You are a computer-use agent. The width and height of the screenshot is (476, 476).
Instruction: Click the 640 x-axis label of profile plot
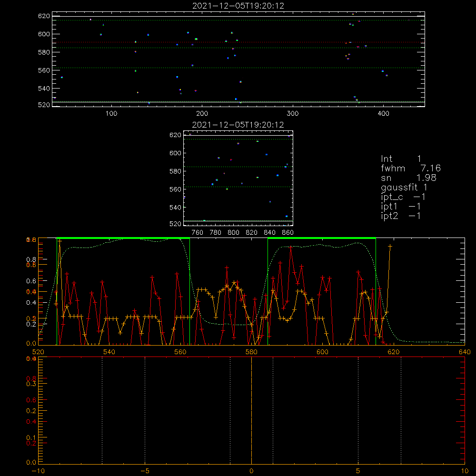[465, 352]
